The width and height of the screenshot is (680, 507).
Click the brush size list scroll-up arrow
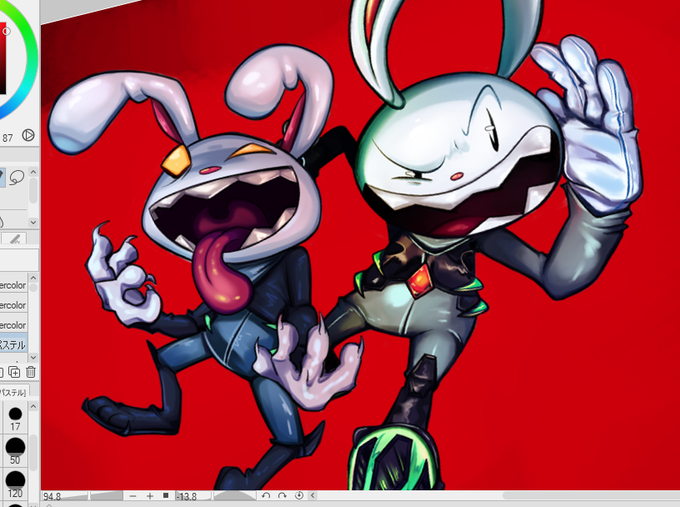point(33,406)
